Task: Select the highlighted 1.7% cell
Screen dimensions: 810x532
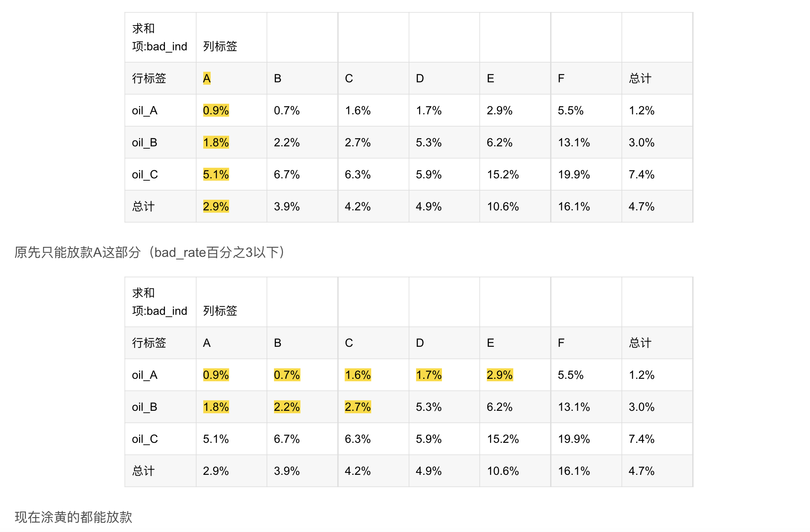Action: 429,375
